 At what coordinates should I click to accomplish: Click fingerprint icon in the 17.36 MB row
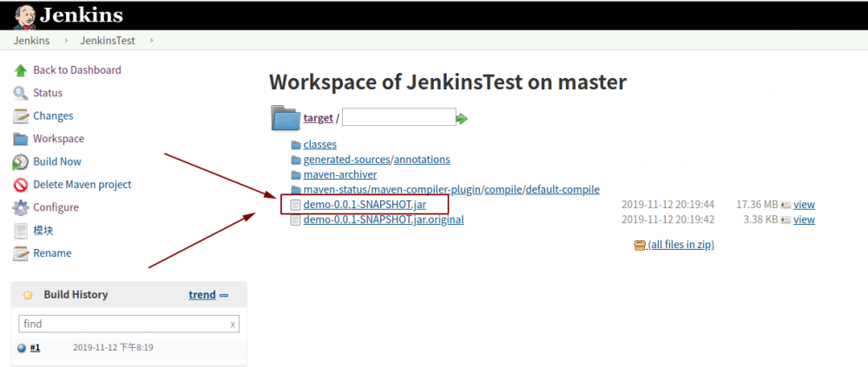(786, 205)
